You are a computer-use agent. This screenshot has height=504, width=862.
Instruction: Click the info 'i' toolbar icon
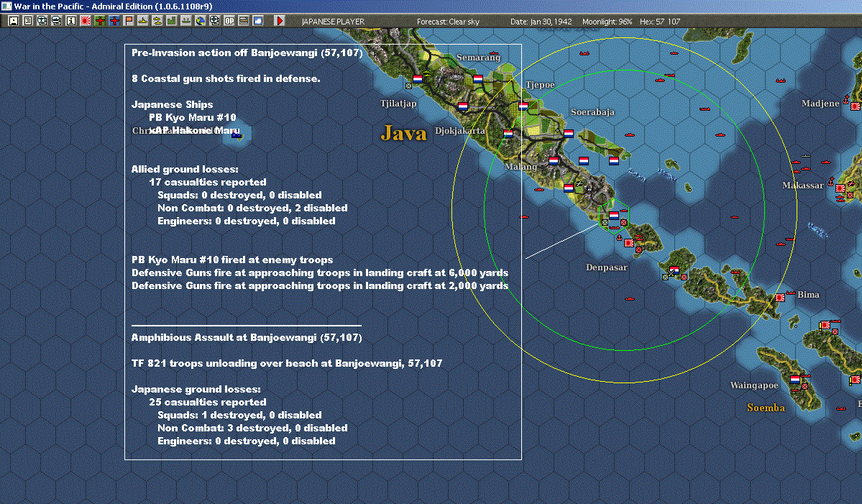click(x=71, y=21)
